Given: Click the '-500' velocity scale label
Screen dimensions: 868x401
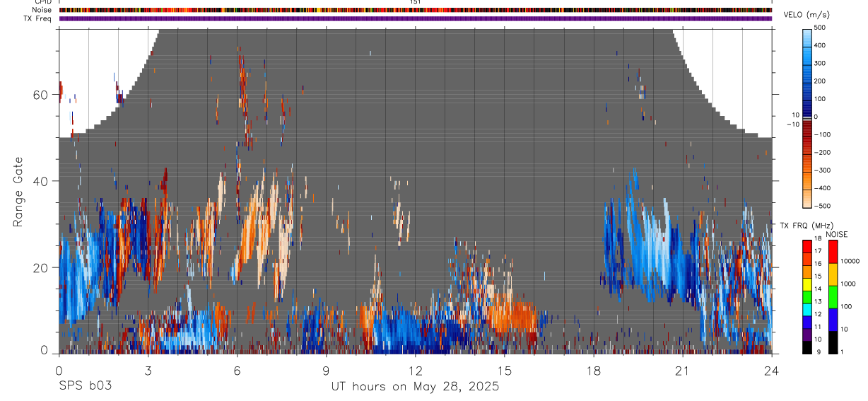Looking at the screenshot, I should coord(822,206).
